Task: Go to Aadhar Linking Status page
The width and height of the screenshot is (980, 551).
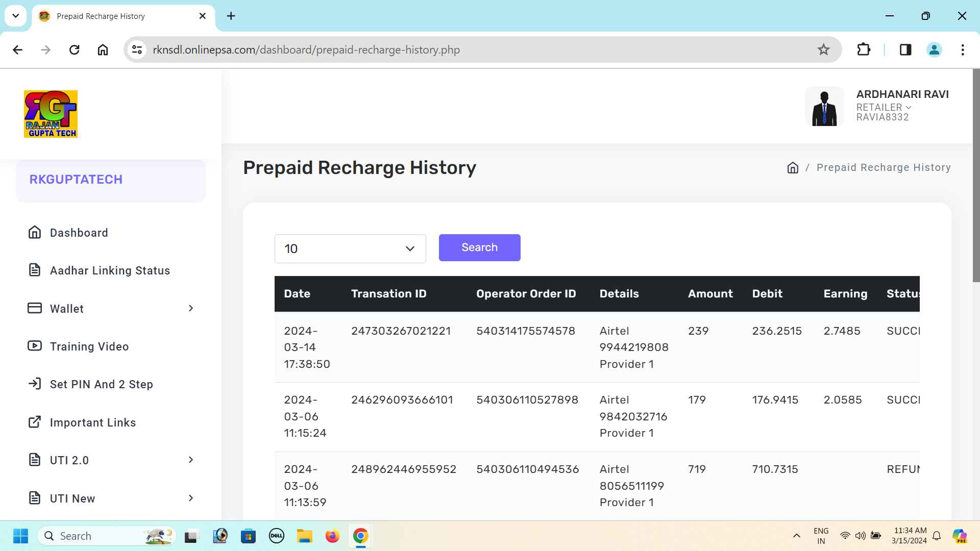Action: tap(109, 270)
